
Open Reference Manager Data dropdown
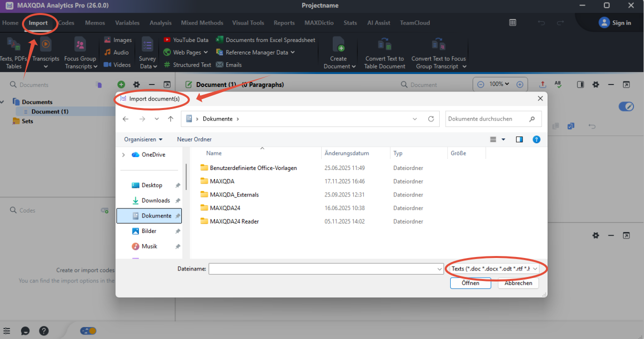point(255,52)
